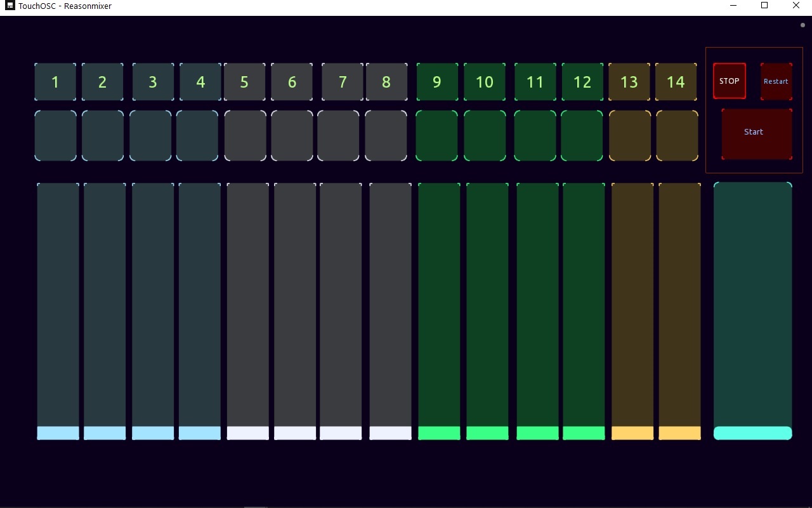
Task: Toggle the green button labeled 9
Action: pyautogui.click(x=437, y=82)
